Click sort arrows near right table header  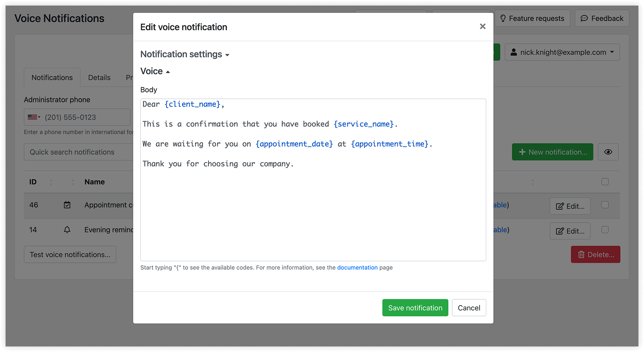coord(532,182)
